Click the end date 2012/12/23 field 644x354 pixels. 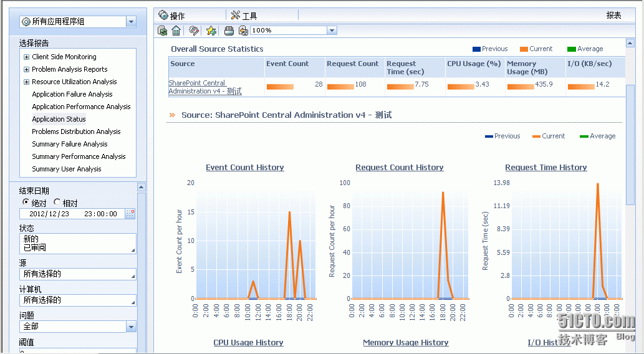pos(72,214)
